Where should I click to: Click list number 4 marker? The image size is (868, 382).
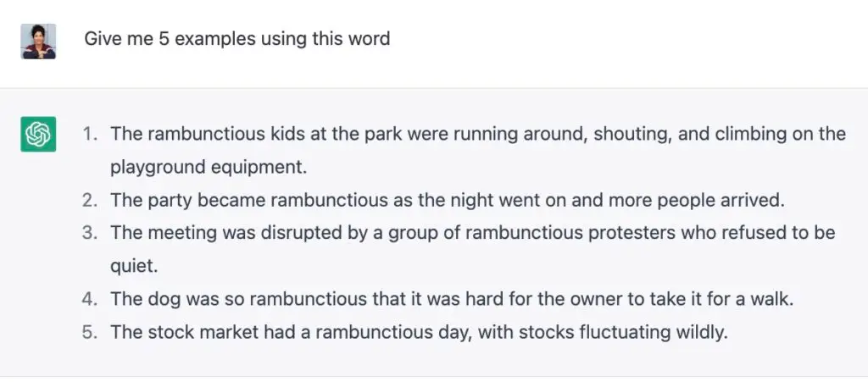(90, 299)
